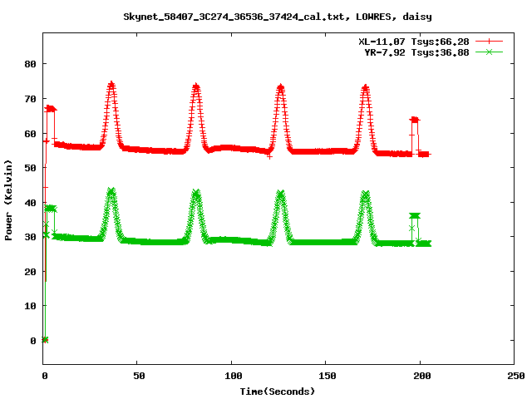Select legend entry XL-11.07 Tsys:66.28
Viewport: 532px width, 399px height.
coord(414,42)
